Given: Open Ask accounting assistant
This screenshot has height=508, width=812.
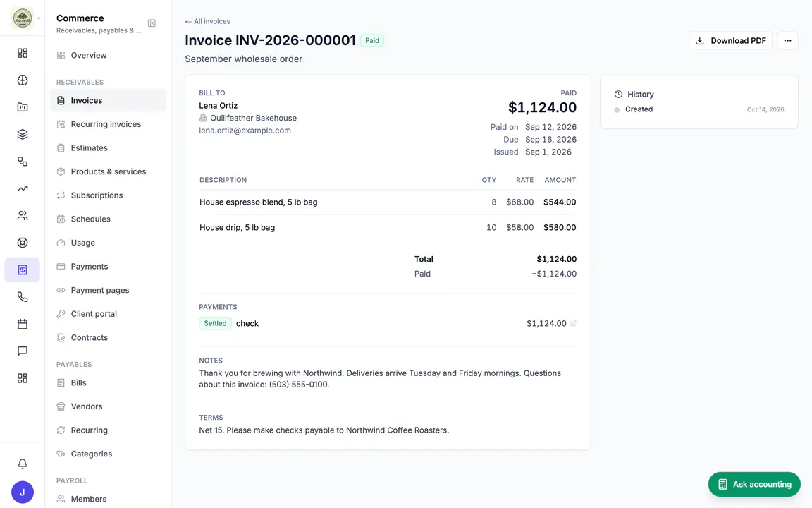Looking at the screenshot, I should pos(754,484).
